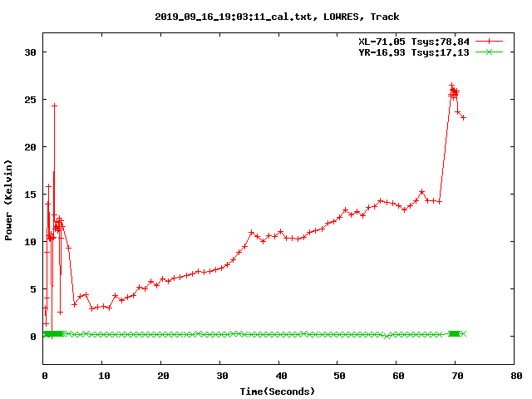This screenshot has height=399, width=532.
Task: Click the x-axis tick label "20"
Action: pyautogui.click(x=163, y=376)
